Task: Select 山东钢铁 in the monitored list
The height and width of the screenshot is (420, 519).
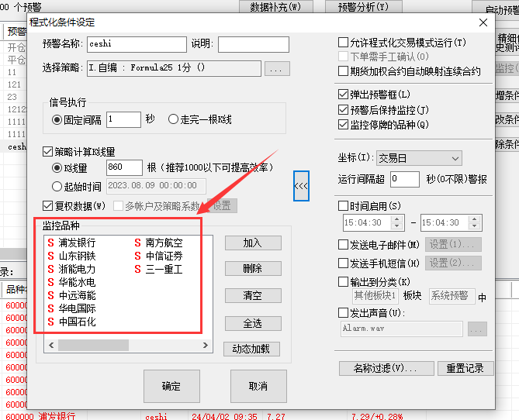Action: click(x=77, y=256)
